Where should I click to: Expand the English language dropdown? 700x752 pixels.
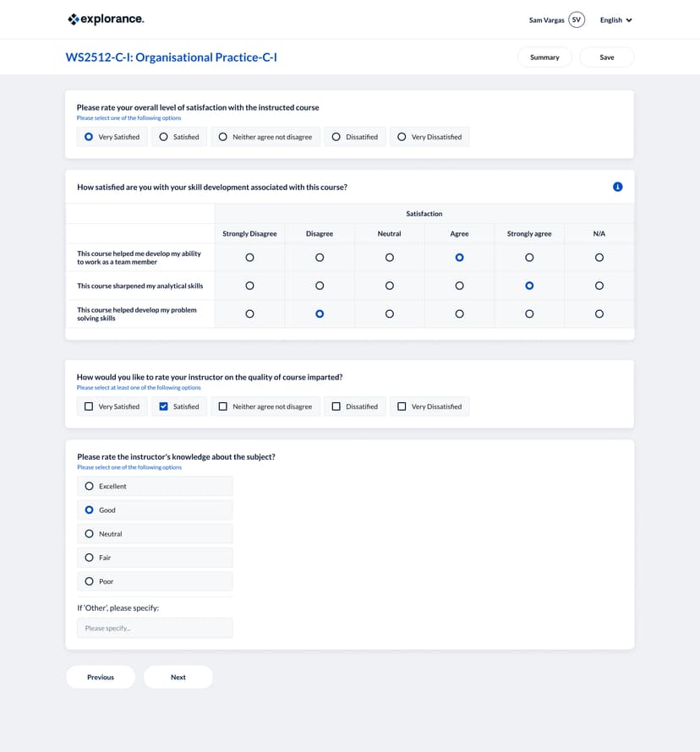615,20
